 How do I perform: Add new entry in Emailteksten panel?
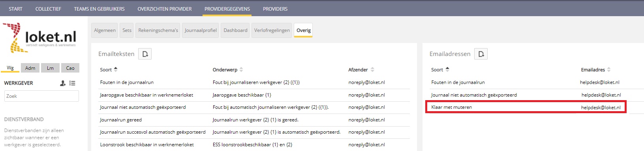[x=145, y=54]
